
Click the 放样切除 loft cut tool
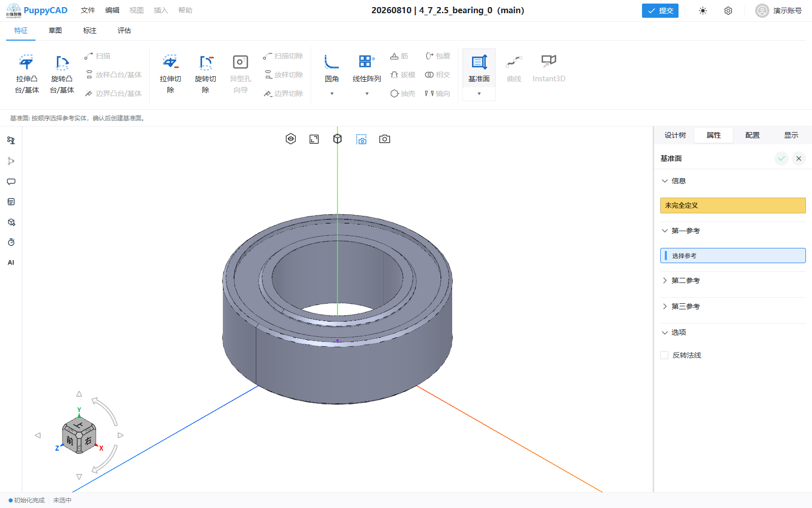click(x=284, y=75)
